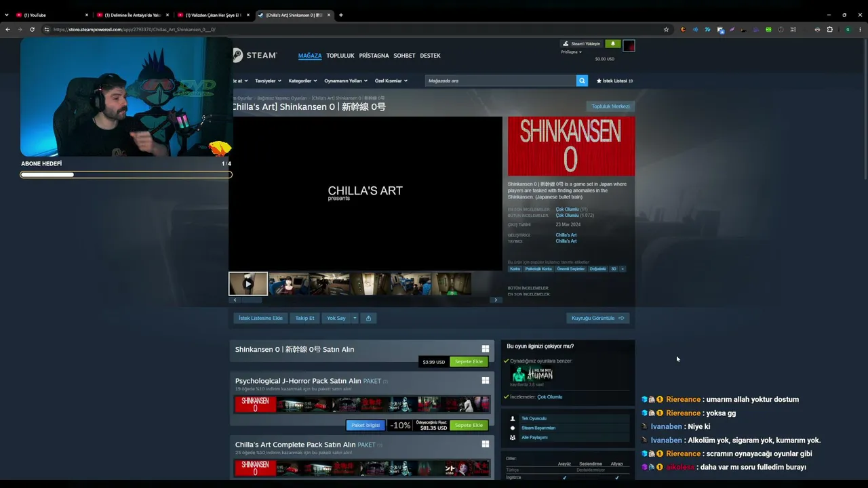Open the DESTEK support menu
The width and height of the screenshot is (868, 488).
pos(430,56)
